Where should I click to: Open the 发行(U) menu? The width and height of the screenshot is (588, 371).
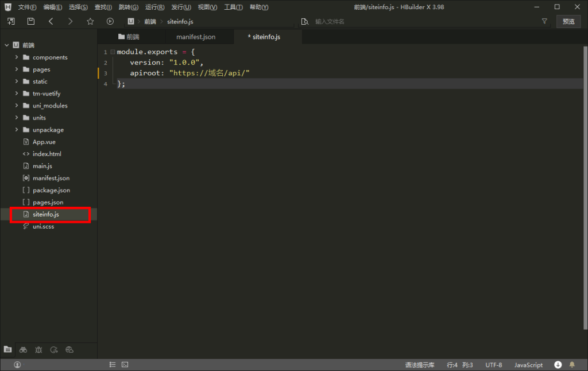point(181,7)
